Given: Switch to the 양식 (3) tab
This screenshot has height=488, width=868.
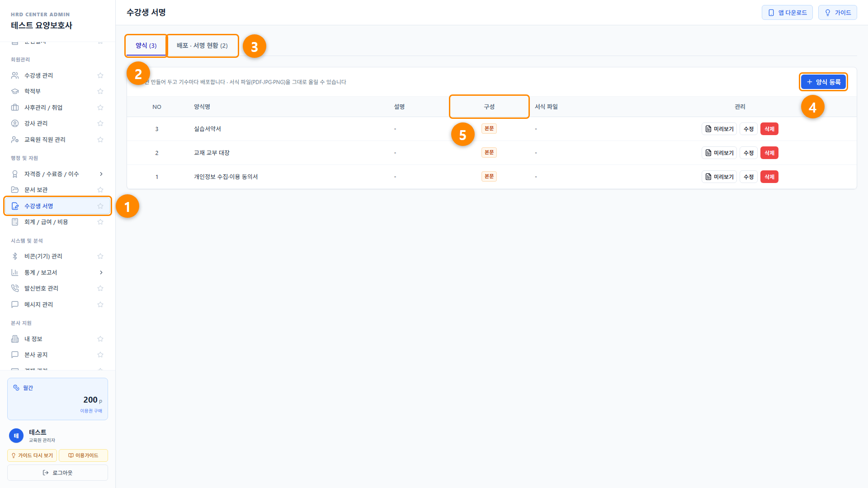Looking at the screenshot, I should point(146,46).
